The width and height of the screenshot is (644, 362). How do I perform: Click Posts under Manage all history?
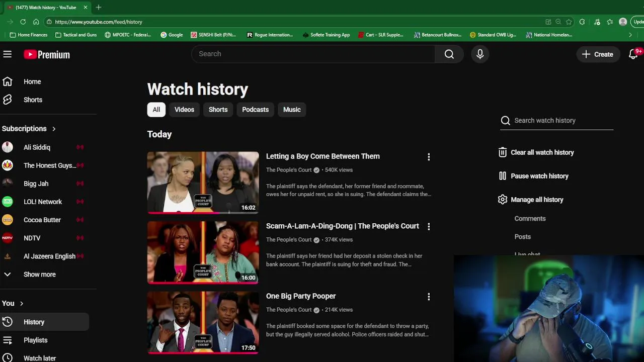(x=522, y=237)
